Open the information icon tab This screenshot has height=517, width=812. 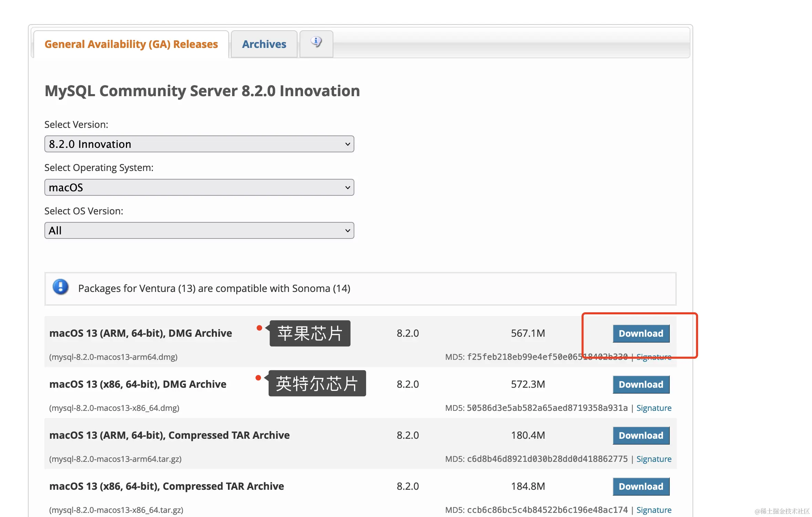click(x=316, y=44)
